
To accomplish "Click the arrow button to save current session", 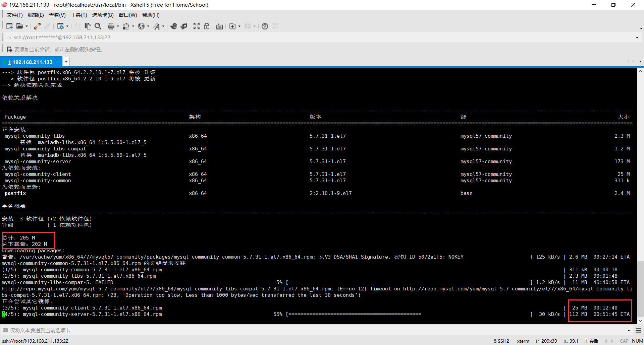I will pyautogui.click(x=9, y=49).
